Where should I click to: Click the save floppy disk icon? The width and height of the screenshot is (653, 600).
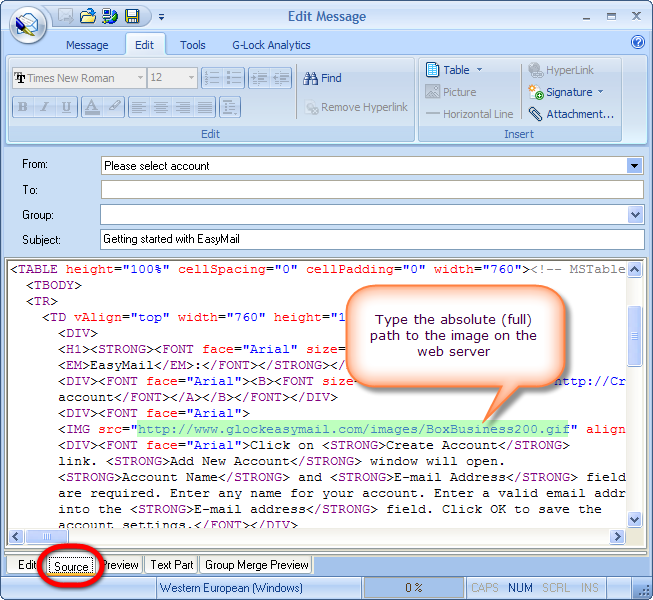click(132, 16)
